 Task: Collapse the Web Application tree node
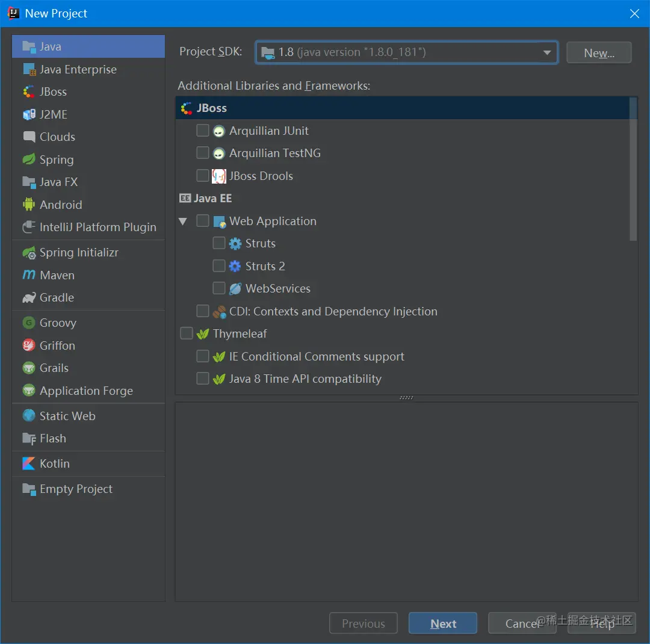click(x=183, y=221)
